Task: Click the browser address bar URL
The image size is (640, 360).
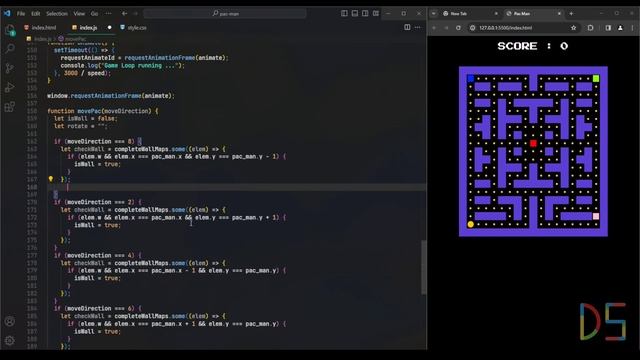Action: point(505,28)
